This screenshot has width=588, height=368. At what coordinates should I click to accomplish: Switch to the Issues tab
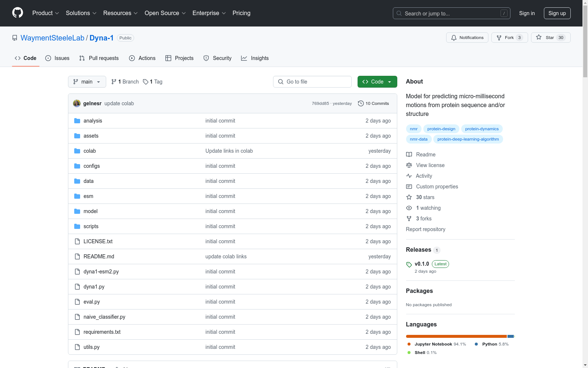[x=57, y=58]
